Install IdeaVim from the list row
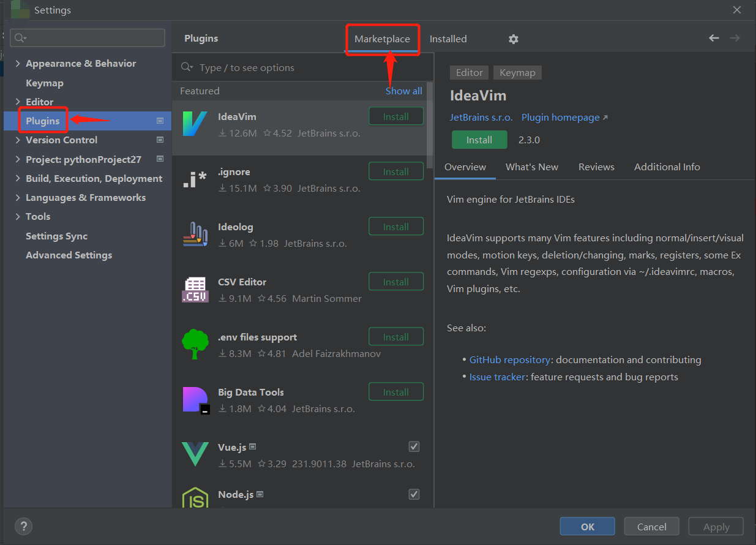 [396, 116]
